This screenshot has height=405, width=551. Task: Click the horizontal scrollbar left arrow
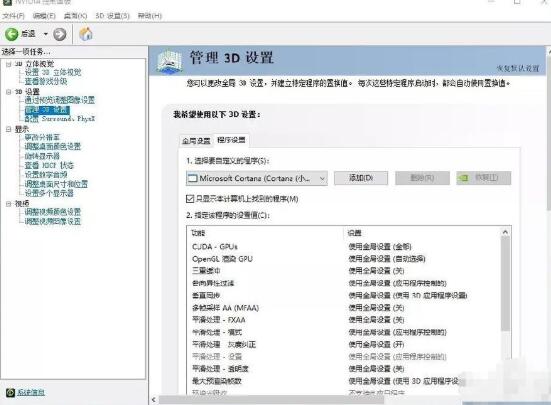click(154, 400)
